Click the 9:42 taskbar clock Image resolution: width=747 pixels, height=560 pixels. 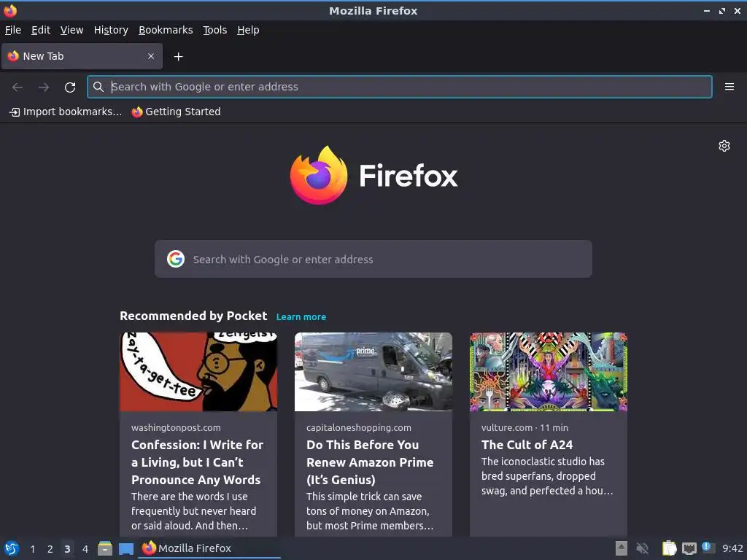pyautogui.click(x=732, y=548)
